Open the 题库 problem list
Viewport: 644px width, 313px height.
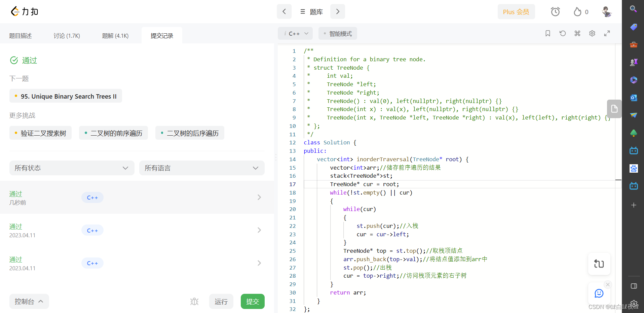click(x=311, y=12)
